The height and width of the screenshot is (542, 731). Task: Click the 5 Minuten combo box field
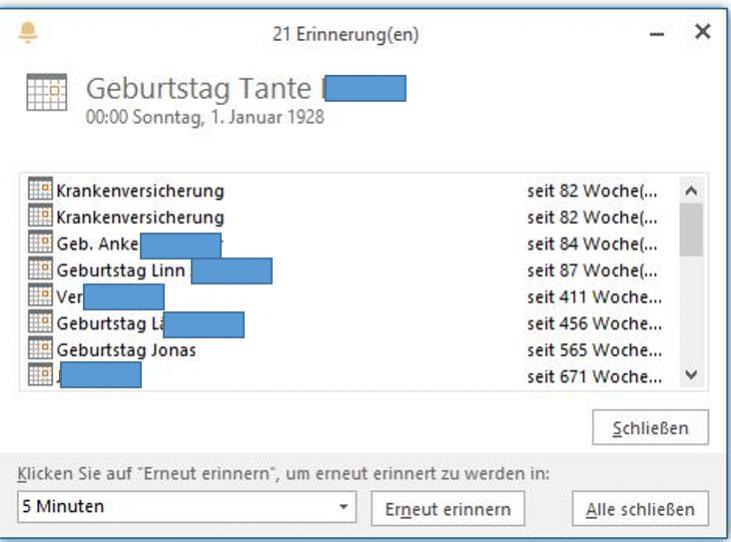point(187,507)
